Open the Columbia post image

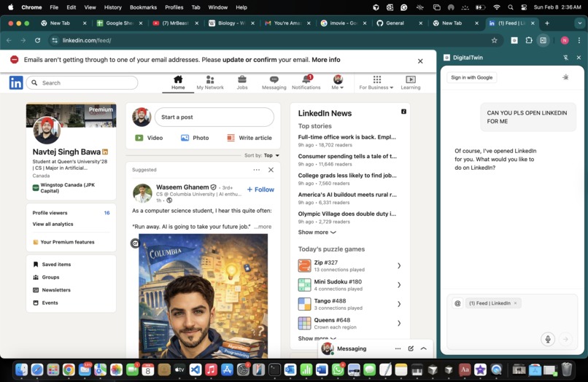[x=204, y=296]
